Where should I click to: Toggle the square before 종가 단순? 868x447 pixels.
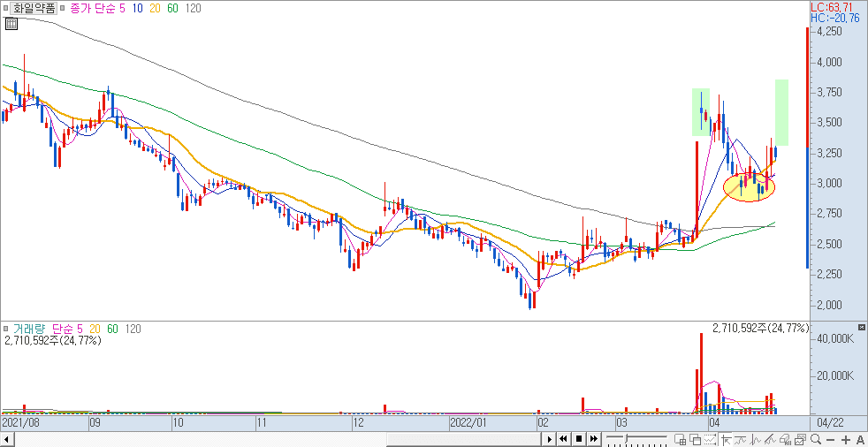pos(62,8)
